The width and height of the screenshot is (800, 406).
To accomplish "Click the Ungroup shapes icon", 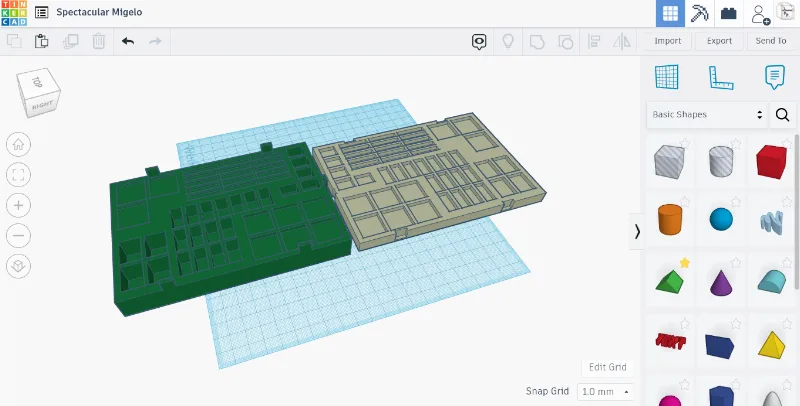I will [x=565, y=41].
